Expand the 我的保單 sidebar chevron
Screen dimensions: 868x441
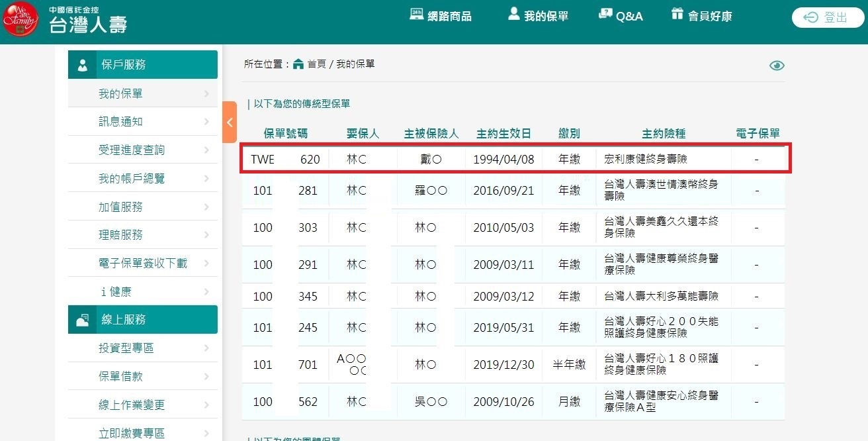click(207, 94)
